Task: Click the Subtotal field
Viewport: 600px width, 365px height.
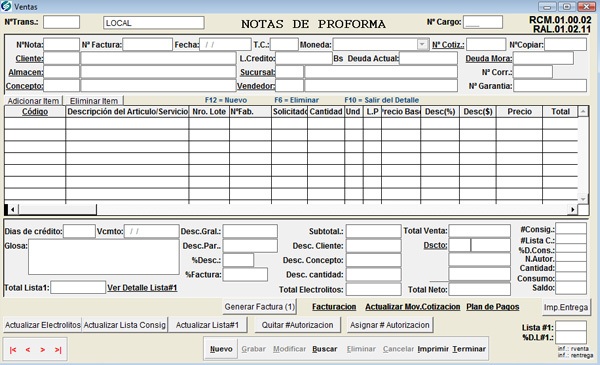Action: 373,231
